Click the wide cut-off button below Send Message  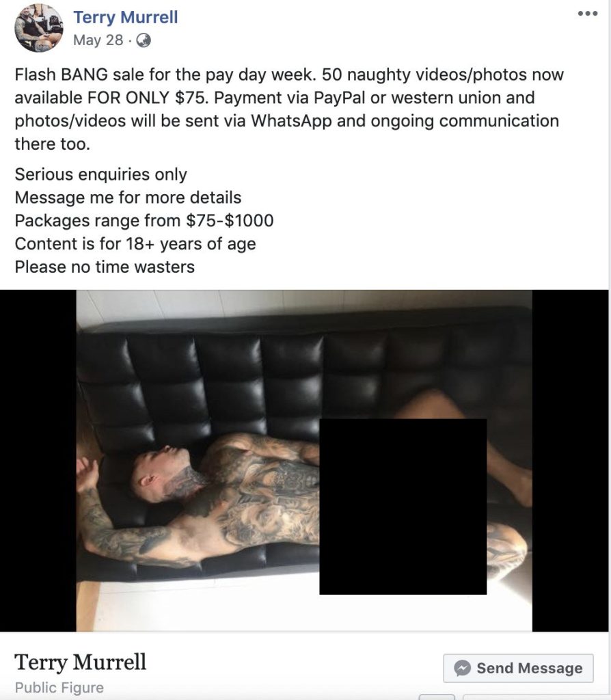pyautogui.click(x=528, y=697)
